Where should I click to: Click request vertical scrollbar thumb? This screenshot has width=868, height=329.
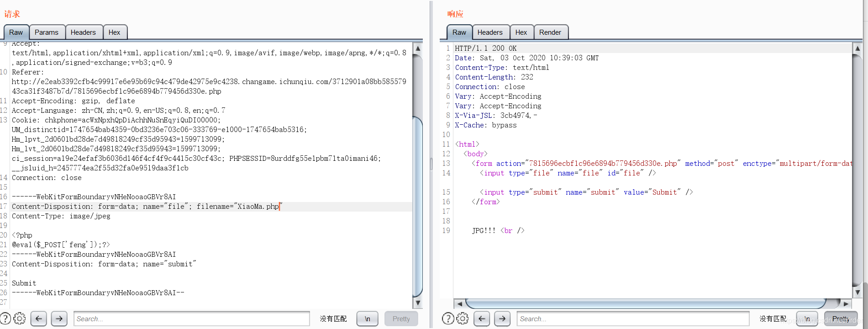(417, 206)
